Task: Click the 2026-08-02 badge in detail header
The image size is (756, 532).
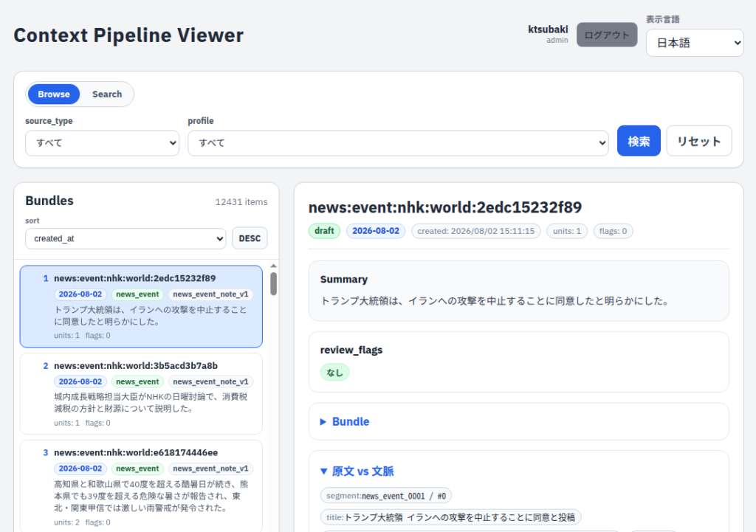Action: coord(376,231)
